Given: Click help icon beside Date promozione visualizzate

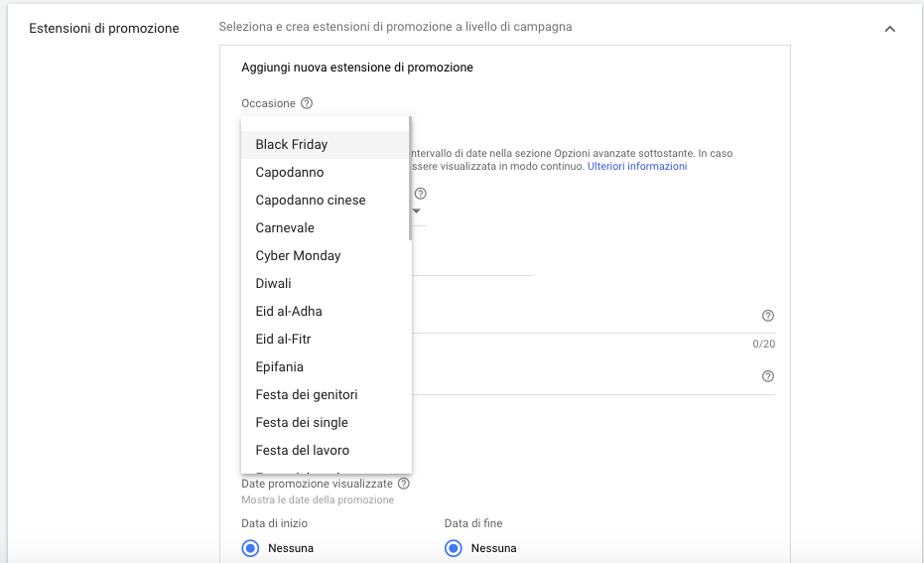Looking at the screenshot, I should [404, 484].
